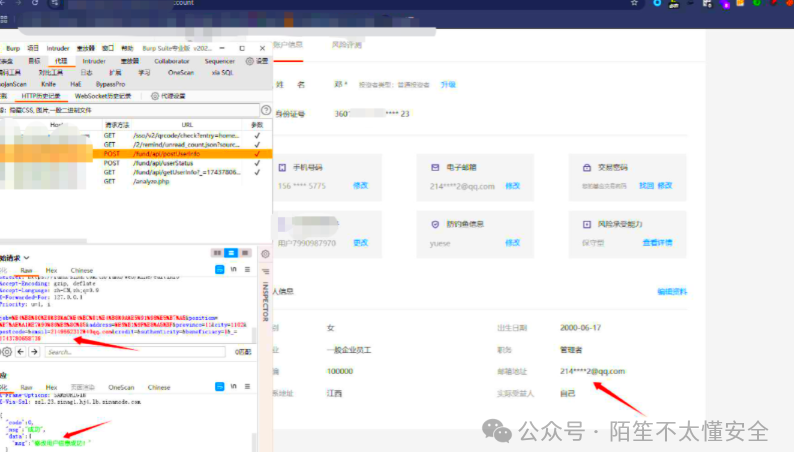Click the request pane Search field

coord(135,352)
